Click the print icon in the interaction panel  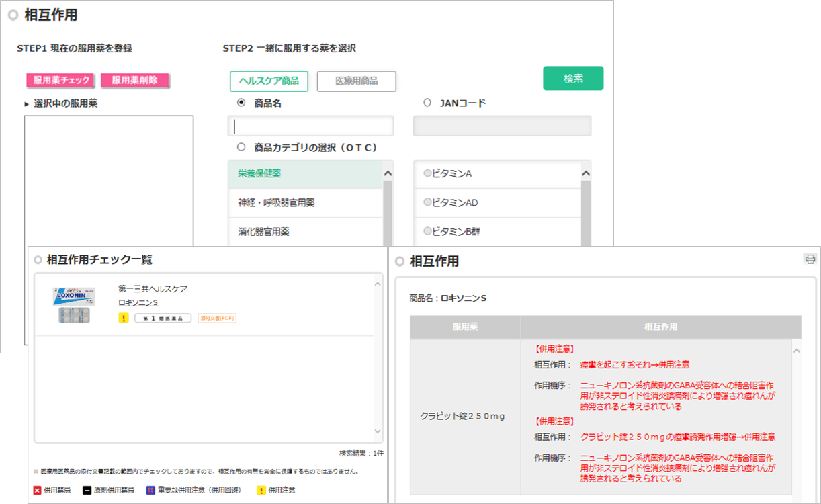[810, 259]
